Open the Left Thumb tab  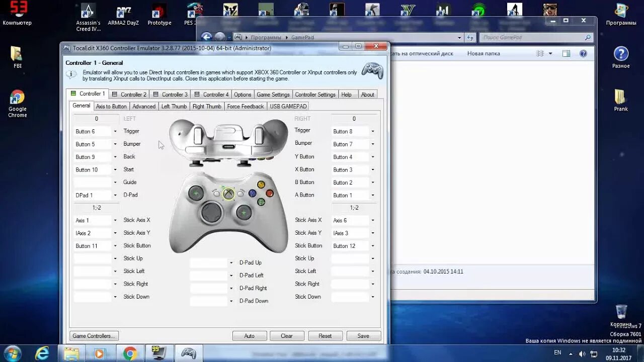point(174,107)
